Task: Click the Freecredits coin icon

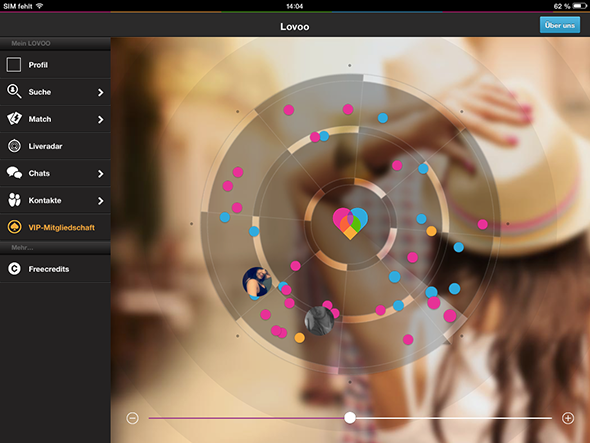Action: [14, 269]
